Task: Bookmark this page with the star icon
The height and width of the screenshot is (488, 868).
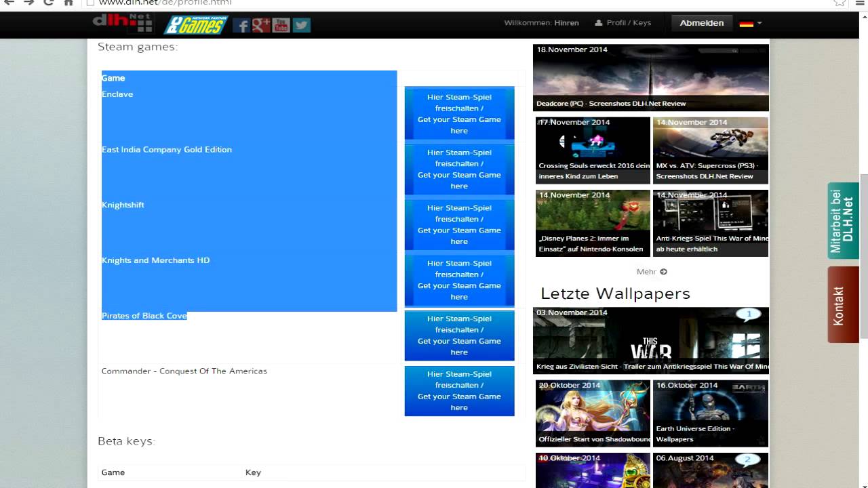Action: pyautogui.click(x=840, y=3)
